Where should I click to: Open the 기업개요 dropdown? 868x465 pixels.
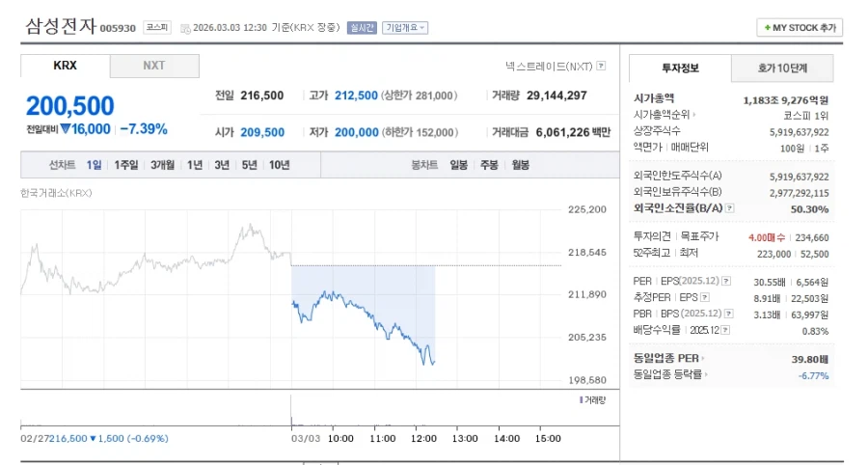[x=405, y=28]
